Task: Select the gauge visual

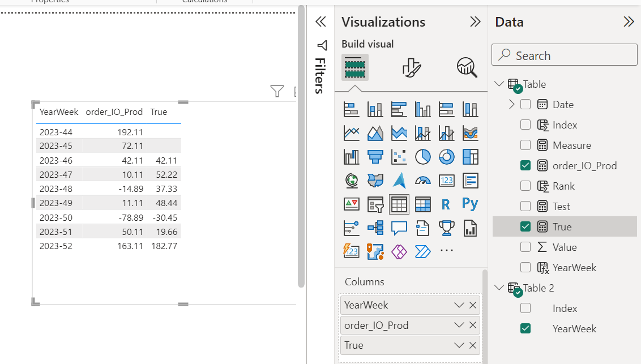Action: (x=422, y=181)
